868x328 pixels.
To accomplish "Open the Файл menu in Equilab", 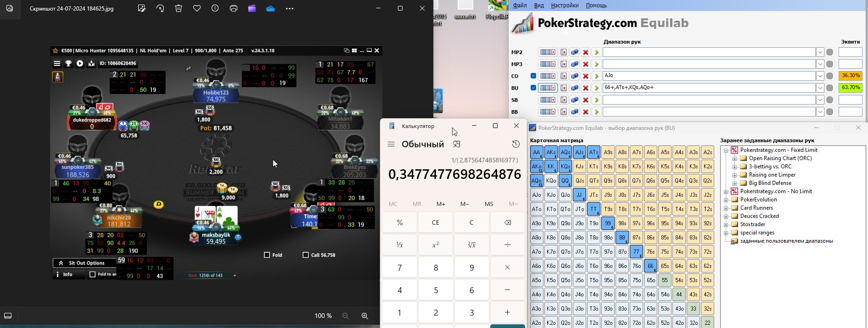I will (520, 6).
